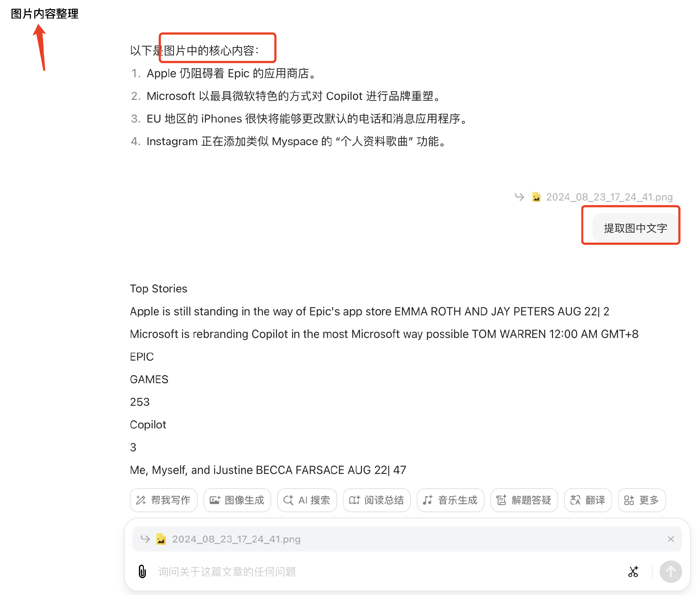Choose the 阅读总结 reading summary shortcut

pyautogui.click(x=377, y=500)
